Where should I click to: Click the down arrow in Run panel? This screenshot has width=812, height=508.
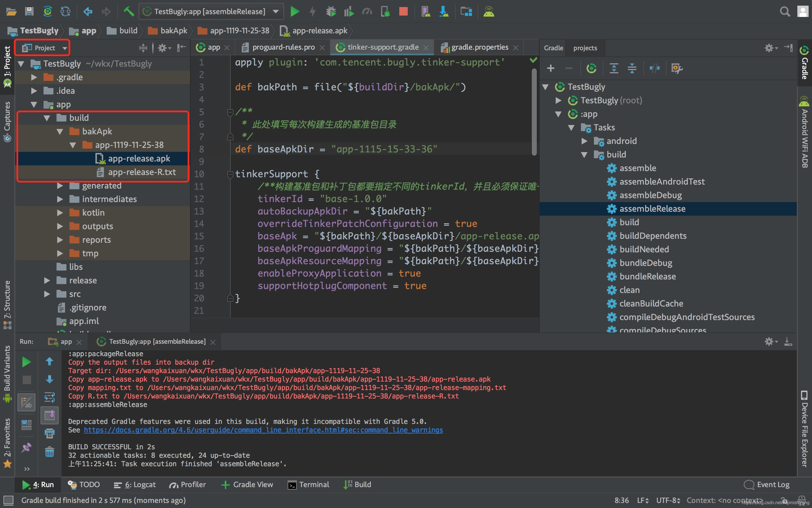49,379
